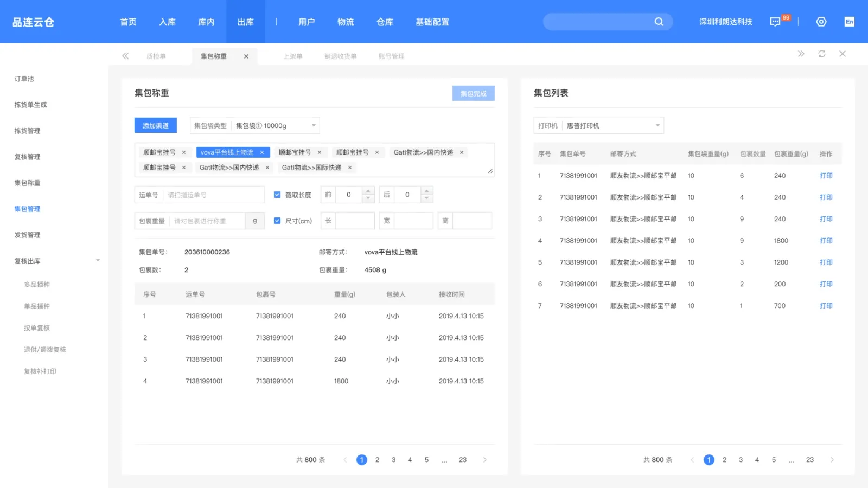Open 拣货单生成 in sidebar
The height and width of the screenshot is (488, 868).
31,105
